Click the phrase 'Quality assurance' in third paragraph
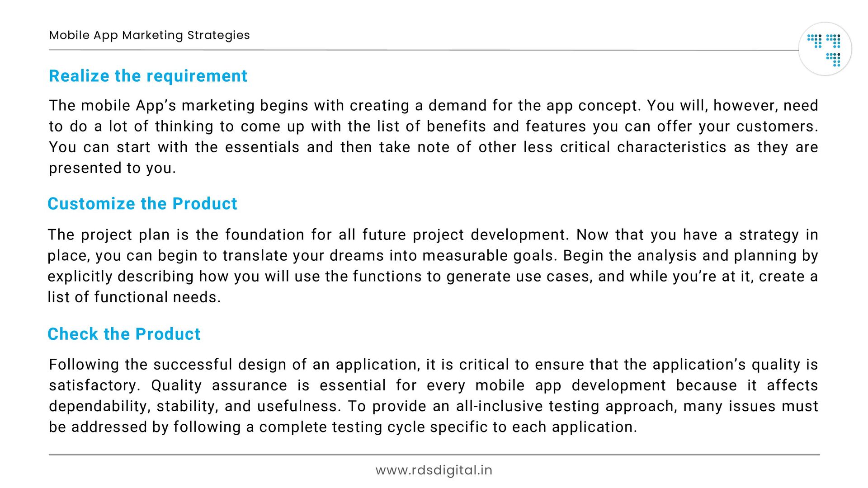The image size is (868, 488). click(219, 385)
